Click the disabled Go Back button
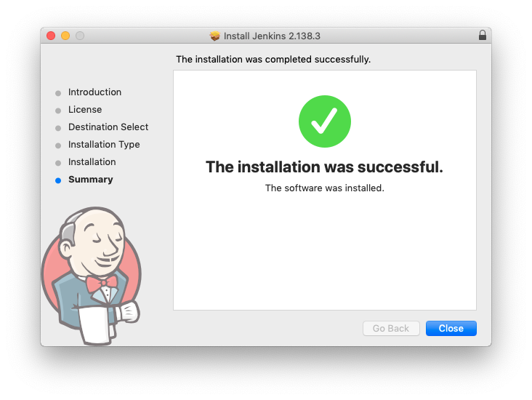Screen dimensions: 532x400 (x=391, y=328)
